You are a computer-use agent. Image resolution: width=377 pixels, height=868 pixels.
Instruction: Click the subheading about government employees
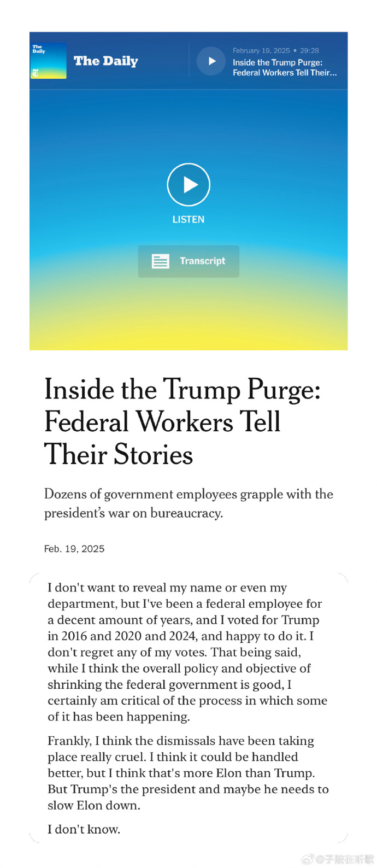pos(188,503)
